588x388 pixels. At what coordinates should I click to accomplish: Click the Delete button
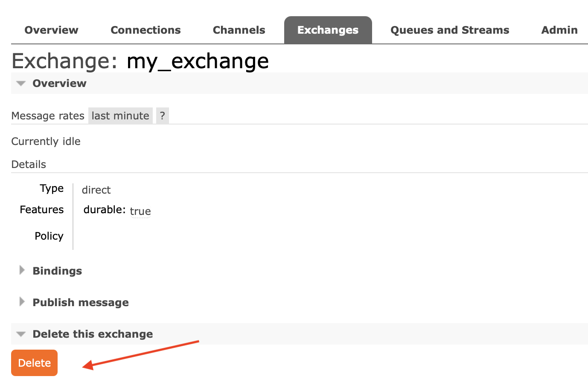pos(34,362)
